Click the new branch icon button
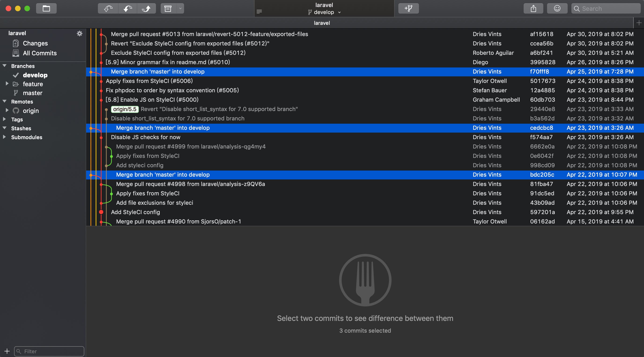 408,8
